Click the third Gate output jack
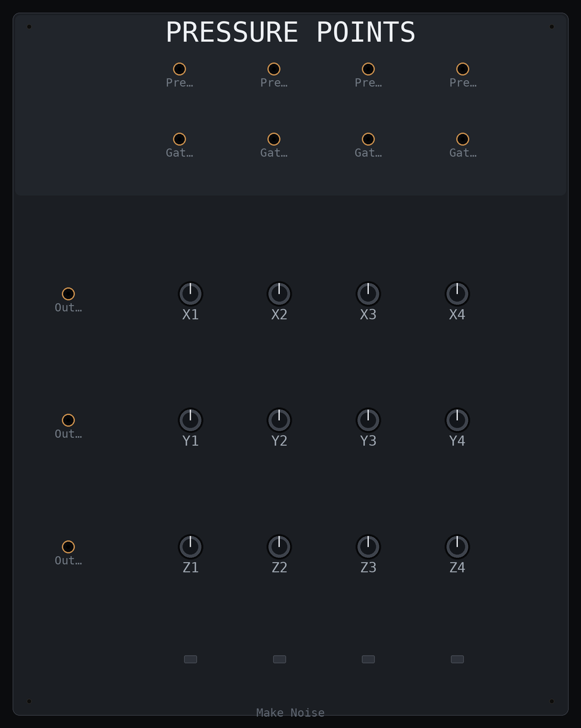Screen dimensions: 581x728 pyautogui.click(x=368, y=139)
